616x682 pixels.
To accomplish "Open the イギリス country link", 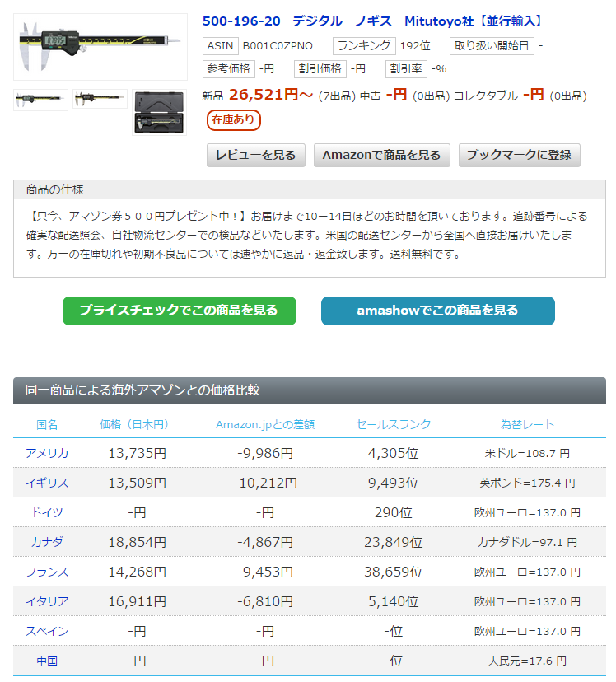I will click(x=47, y=483).
